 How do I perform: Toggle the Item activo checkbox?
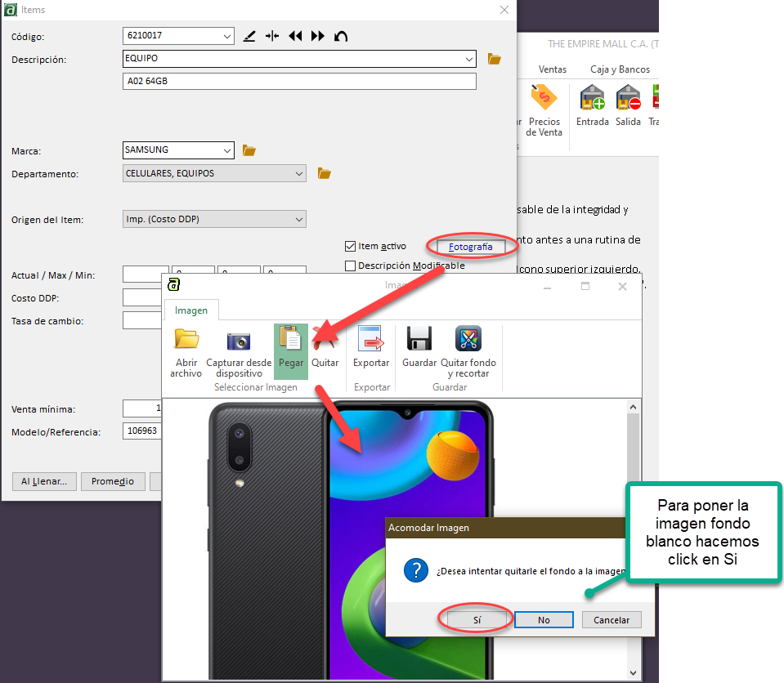click(x=351, y=246)
